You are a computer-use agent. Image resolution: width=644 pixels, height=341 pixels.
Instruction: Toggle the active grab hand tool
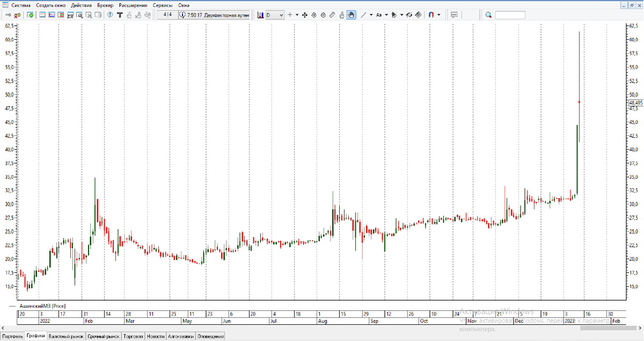click(x=351, y=15)
